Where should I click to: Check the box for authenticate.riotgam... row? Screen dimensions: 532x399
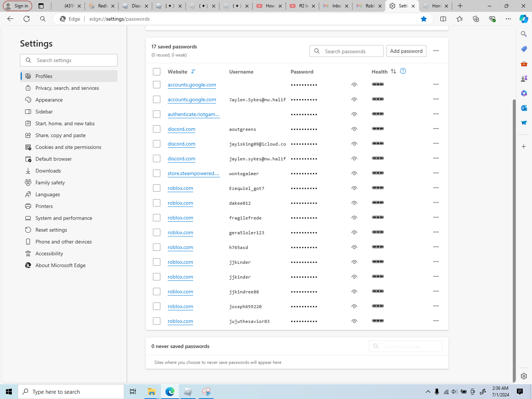157,114
